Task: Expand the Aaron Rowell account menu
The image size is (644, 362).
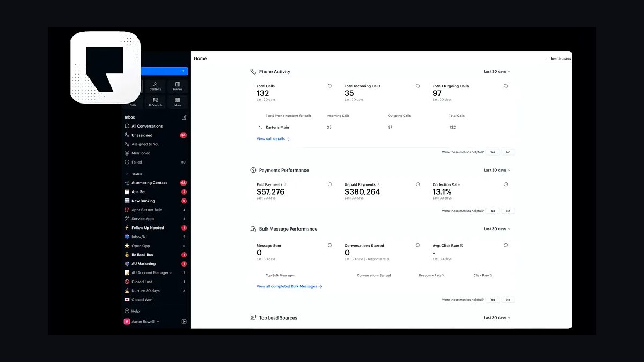Action: coord(158,322)
